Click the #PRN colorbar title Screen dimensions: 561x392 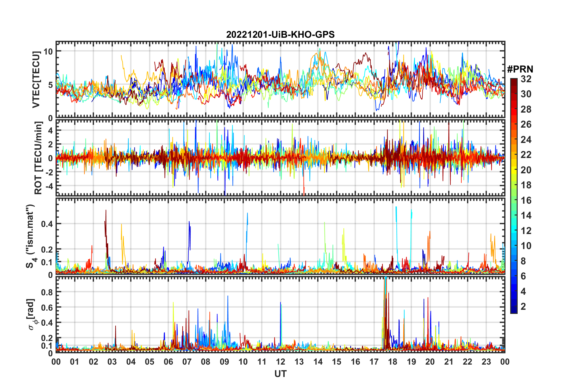[x=520, y=69]
